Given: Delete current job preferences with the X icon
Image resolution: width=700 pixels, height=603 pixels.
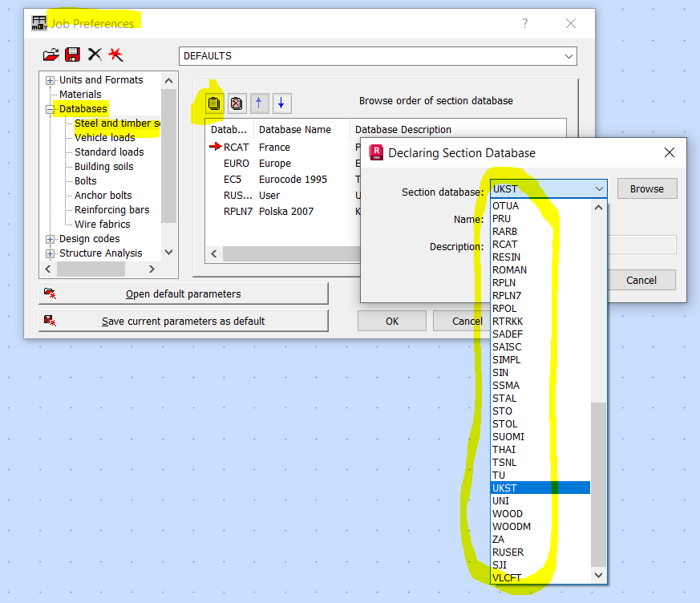Looking at the screenshot, I should point(94,55).
